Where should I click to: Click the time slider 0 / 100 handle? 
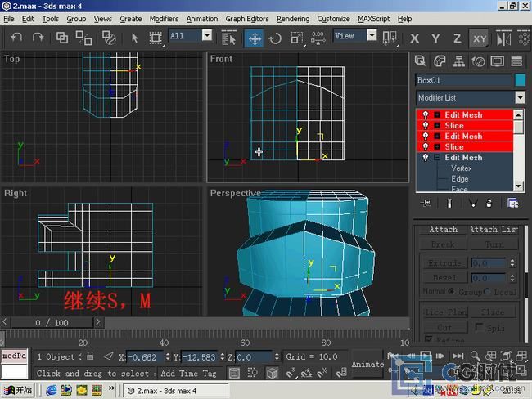tap(52, 322)
